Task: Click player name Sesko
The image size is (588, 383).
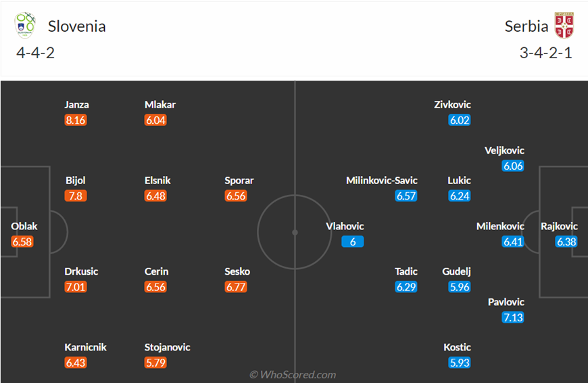Action: [x=237, y=271]
